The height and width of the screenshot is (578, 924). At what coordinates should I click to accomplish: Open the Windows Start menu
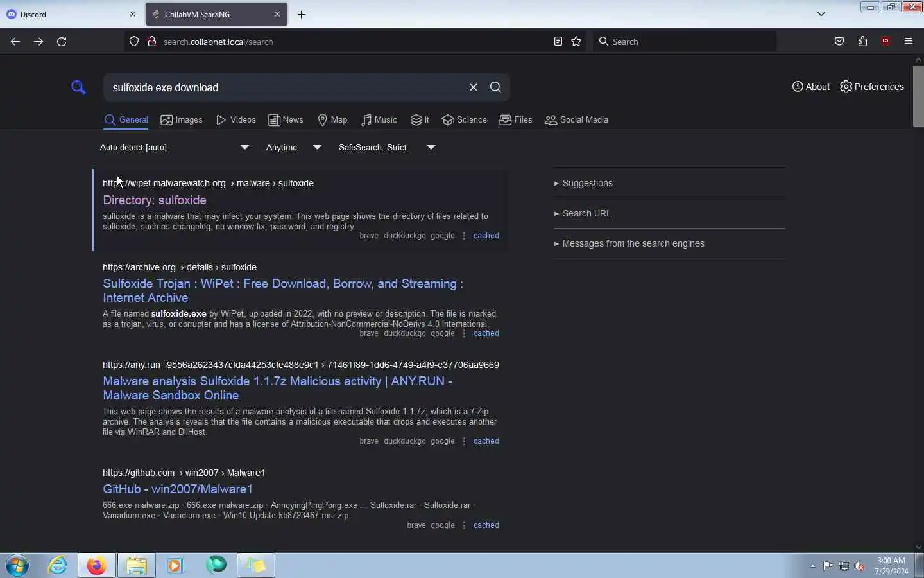(17, 566)
